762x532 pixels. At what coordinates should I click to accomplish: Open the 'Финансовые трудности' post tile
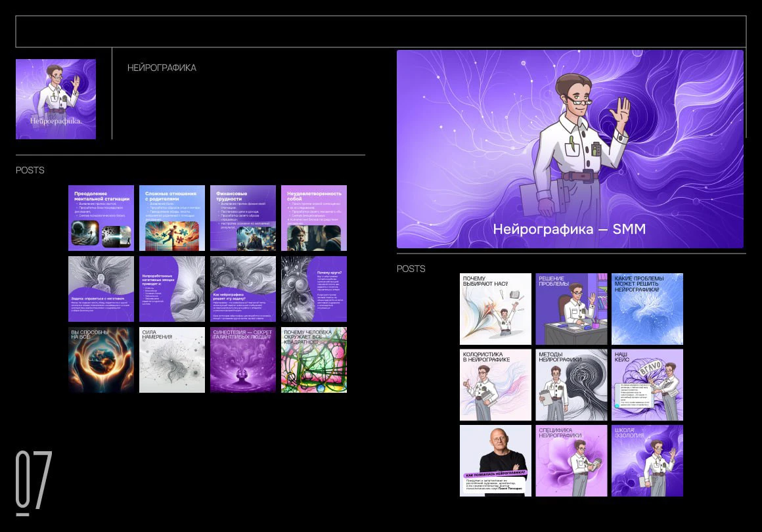click(243, 218)
